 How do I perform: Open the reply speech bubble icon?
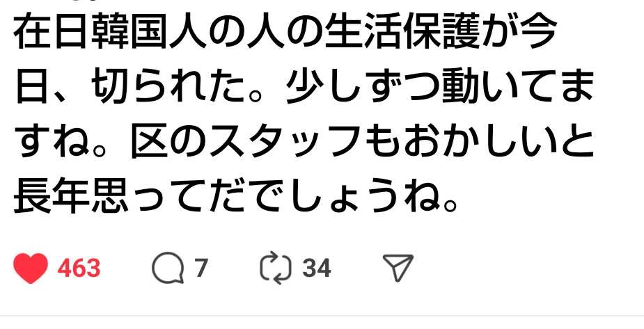click(x=168, y=268)
